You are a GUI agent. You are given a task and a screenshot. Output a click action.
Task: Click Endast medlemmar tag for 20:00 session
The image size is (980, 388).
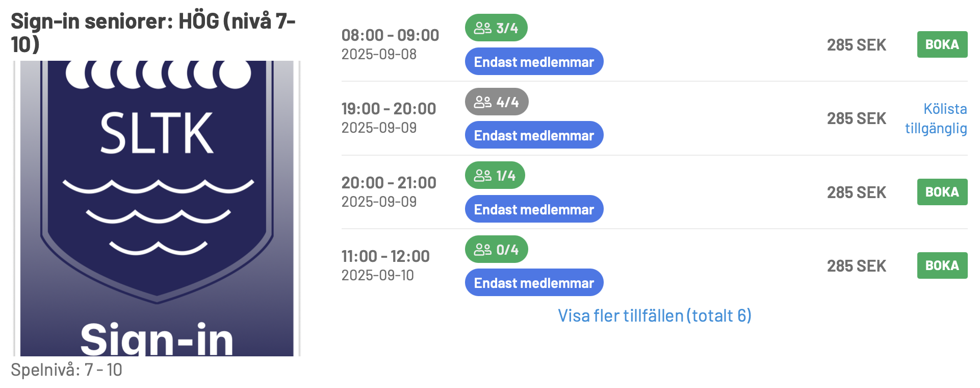tap(534, 209)
